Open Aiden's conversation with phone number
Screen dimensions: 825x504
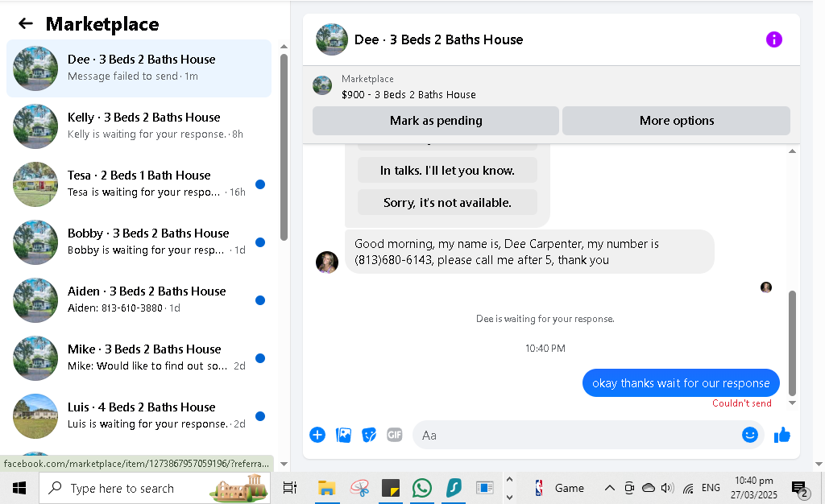(139, 300)
